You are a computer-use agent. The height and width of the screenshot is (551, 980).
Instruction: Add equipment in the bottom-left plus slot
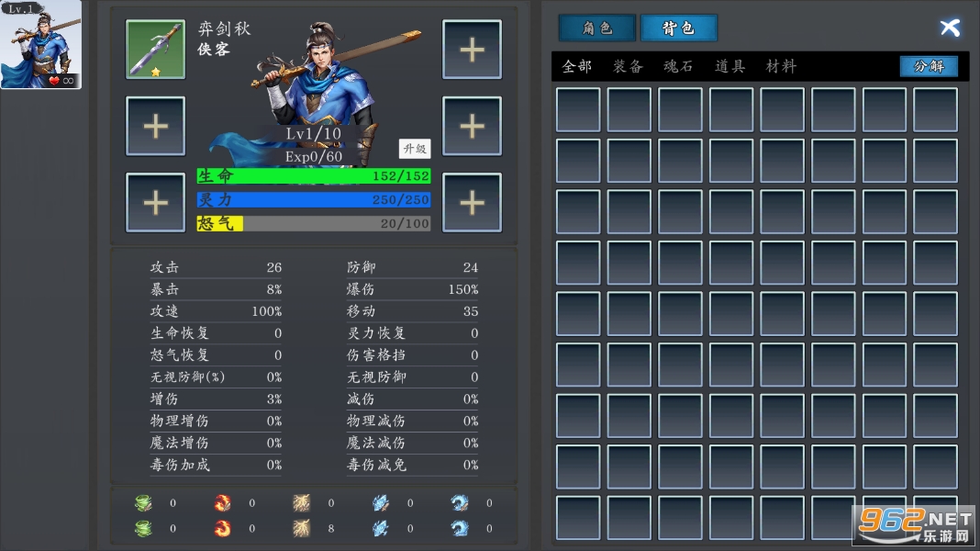pos(156,203)
